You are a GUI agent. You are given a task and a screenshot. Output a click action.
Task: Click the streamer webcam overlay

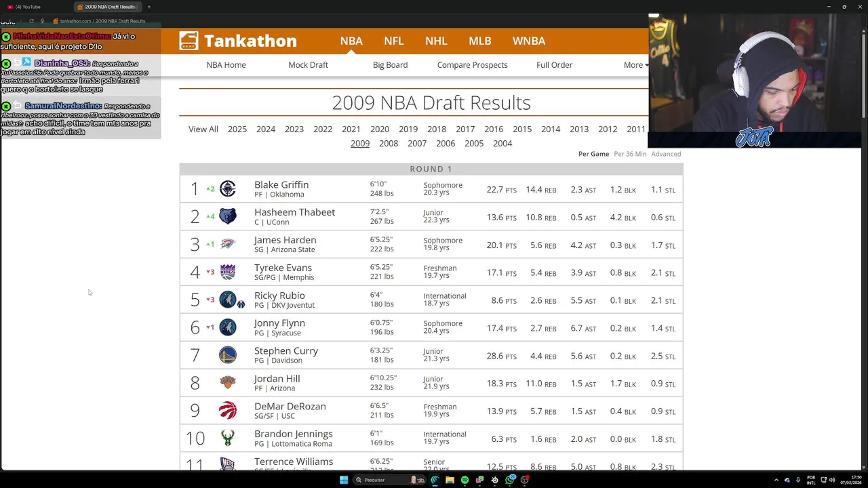(755, 80)
